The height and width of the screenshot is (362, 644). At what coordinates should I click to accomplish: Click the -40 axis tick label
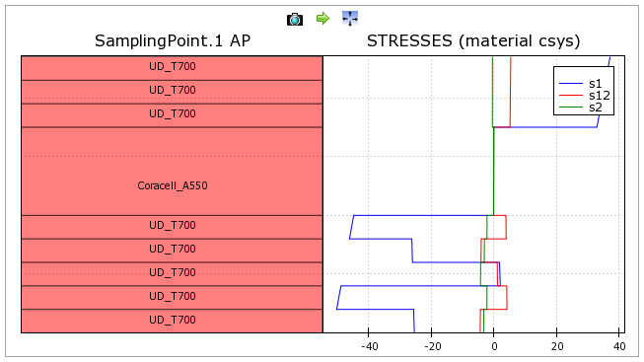point(370,347)
